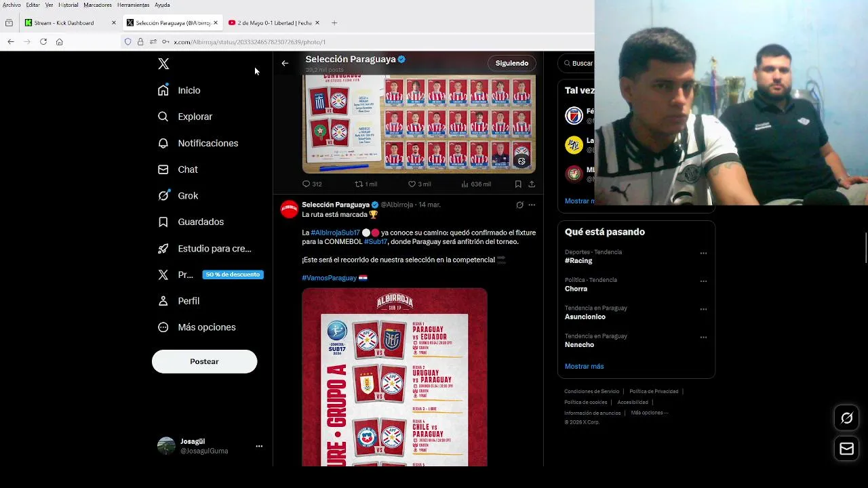
Task: Go to browser home page
Action: click(59, 41)
